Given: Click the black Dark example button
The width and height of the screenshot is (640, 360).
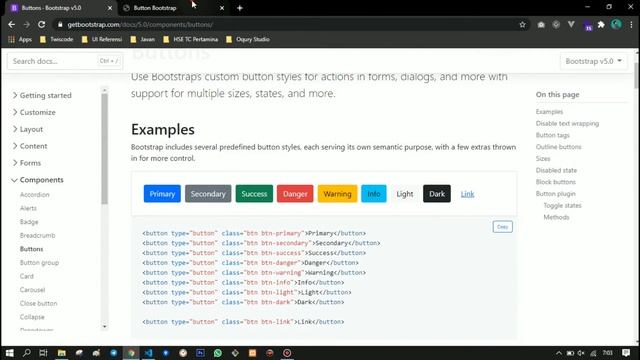Looking at the screenshot, I should (437, 194).
